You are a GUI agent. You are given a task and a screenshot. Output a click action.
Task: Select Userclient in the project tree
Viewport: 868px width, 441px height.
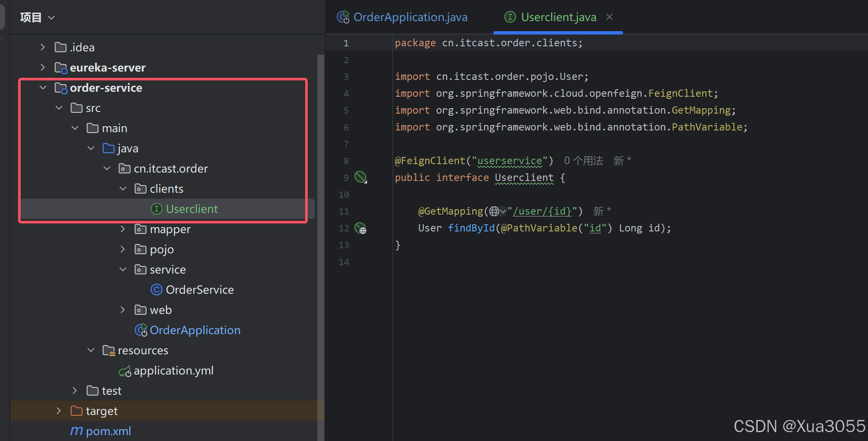pyautogui.click(x=192, y=209)
